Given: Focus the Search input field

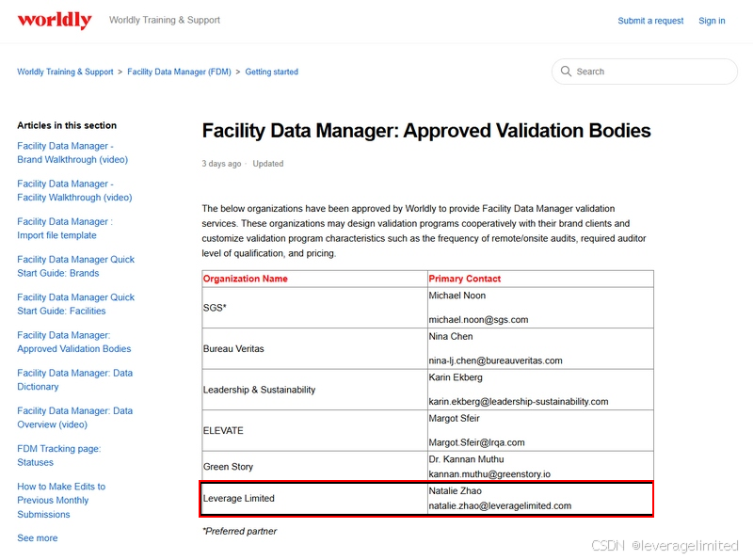Looking at the screenshot, I should (645, 72).
